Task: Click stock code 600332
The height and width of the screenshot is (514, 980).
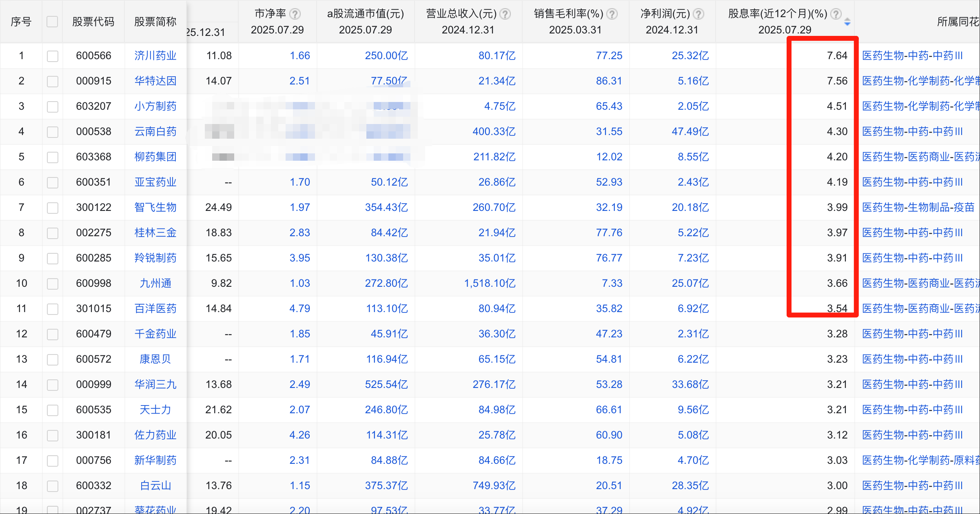Action: (x=93, y=485)
